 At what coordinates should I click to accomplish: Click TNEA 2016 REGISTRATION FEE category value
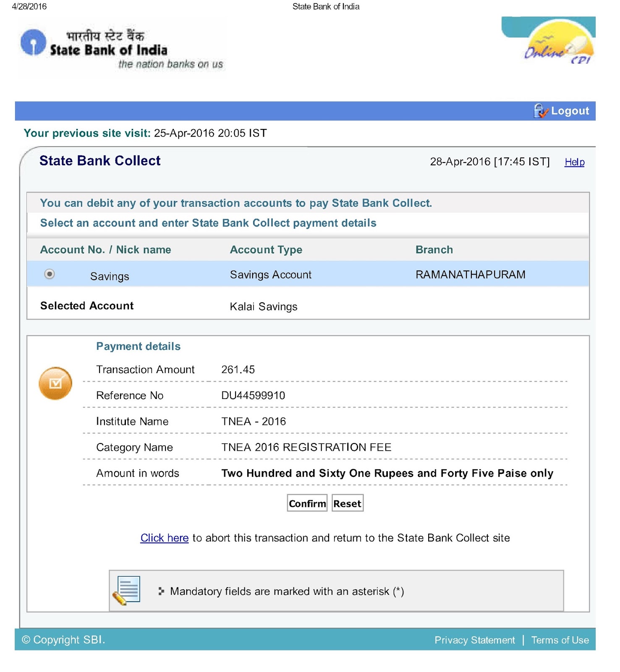click(306, 447)
